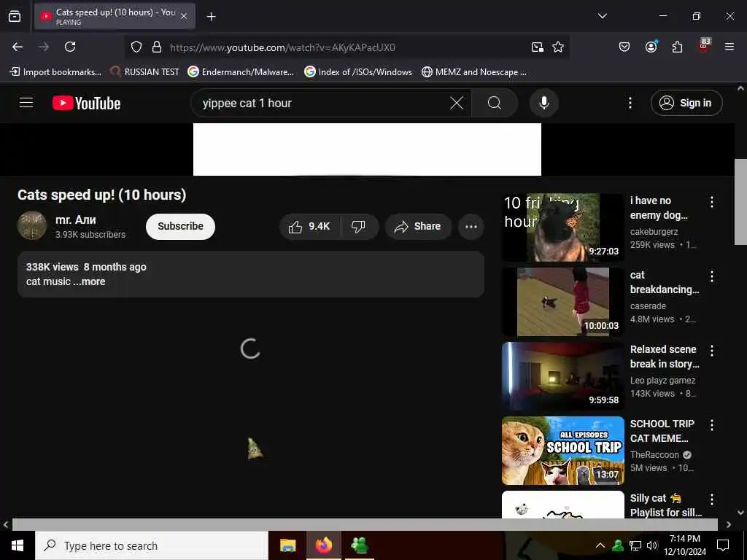Click the page vertical scrollbar thumb
This screenshot has width=747, height=560.
coord(740,202)
